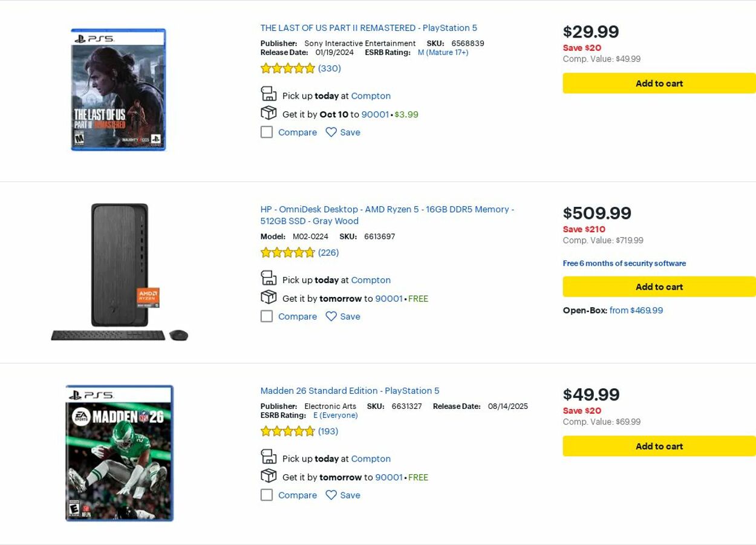Click Free 6 months of security software
This screenshot has width=756, height=545.
[624, 263]
